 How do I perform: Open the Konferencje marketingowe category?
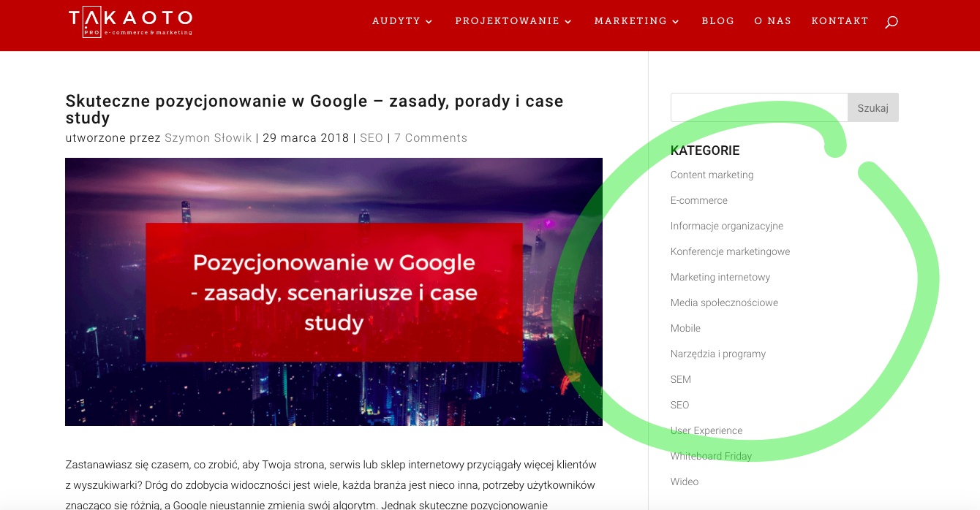pyautogui.click(x=730, y=251)
